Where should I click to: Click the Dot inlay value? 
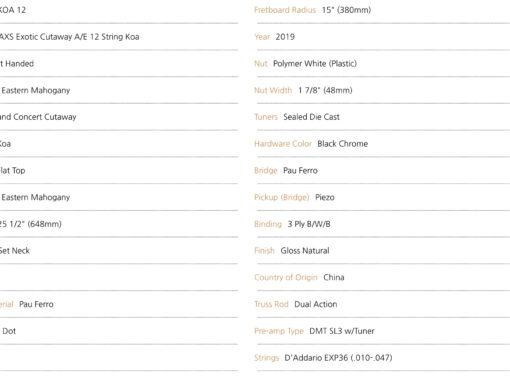(x=9, y=331)
